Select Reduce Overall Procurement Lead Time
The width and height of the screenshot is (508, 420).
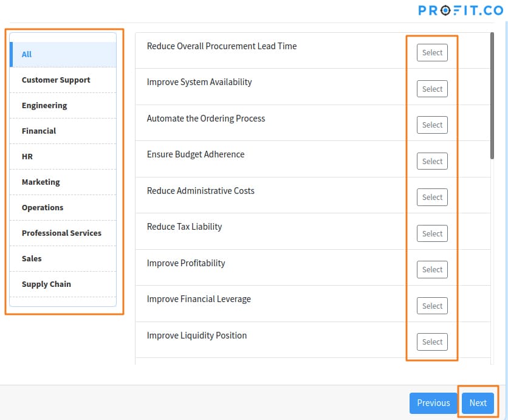coord(432,52)
